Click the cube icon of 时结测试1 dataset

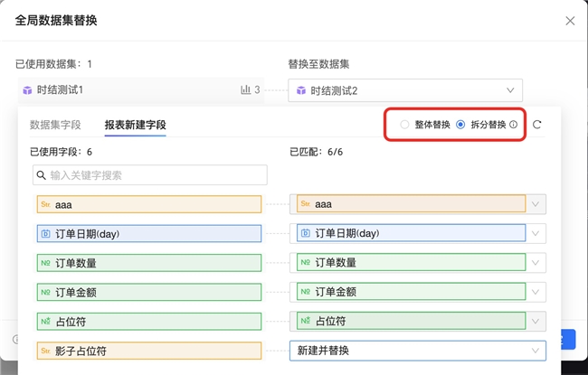[27, 90]
